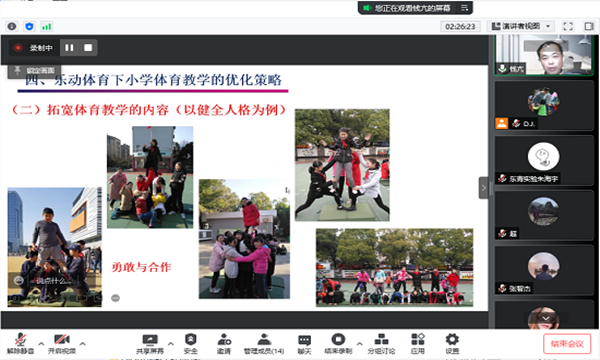Image resolution: width=600 pixels, height=360 pixels.
Task: Click the muted mic icon on D.J. tile
Action: (516, 123)
